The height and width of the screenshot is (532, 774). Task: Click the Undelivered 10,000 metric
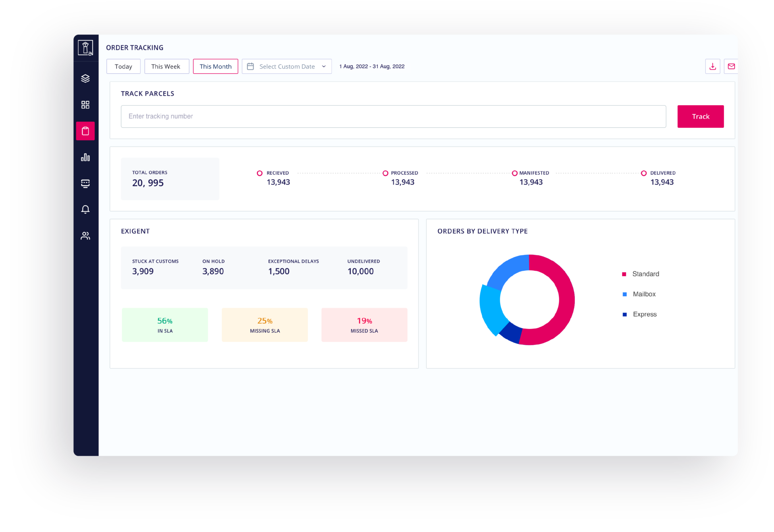point(363,267)
